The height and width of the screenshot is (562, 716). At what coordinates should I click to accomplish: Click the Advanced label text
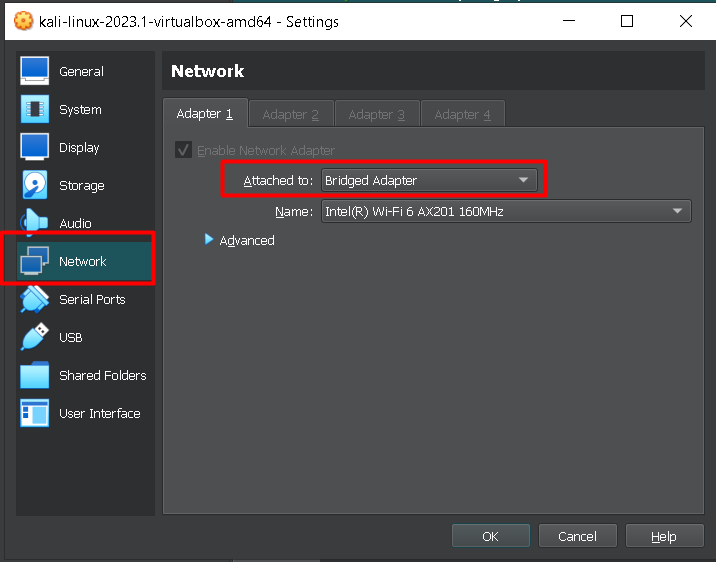click(x=247, y=240)
